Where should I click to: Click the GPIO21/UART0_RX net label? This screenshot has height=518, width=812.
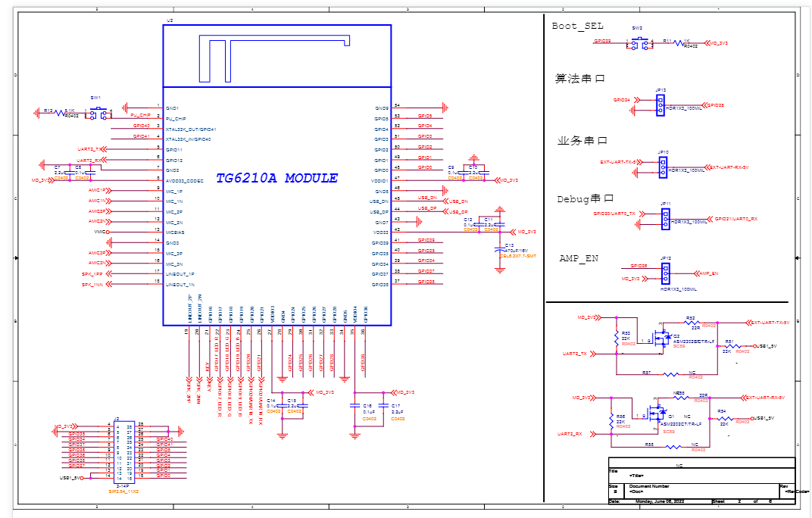736,219
